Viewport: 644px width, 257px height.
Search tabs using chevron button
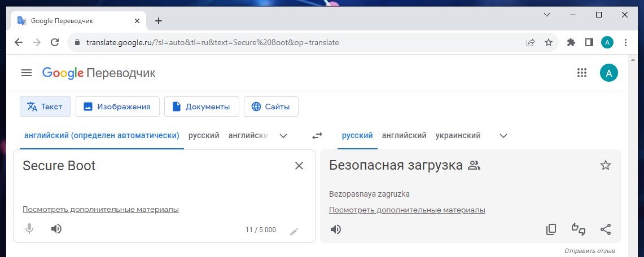point(547,15)
